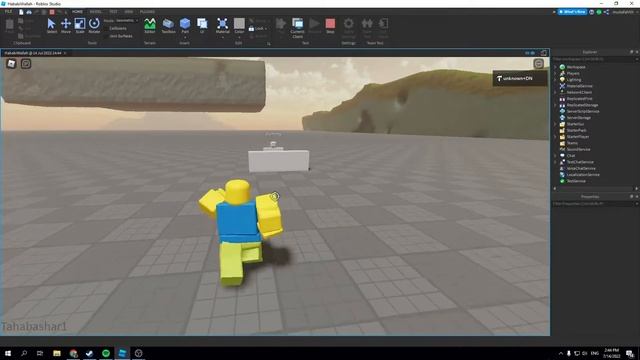This screenshot has height=360, width=640.
Task: Open File Explorer from taskbar
Action: pos(57,353)
